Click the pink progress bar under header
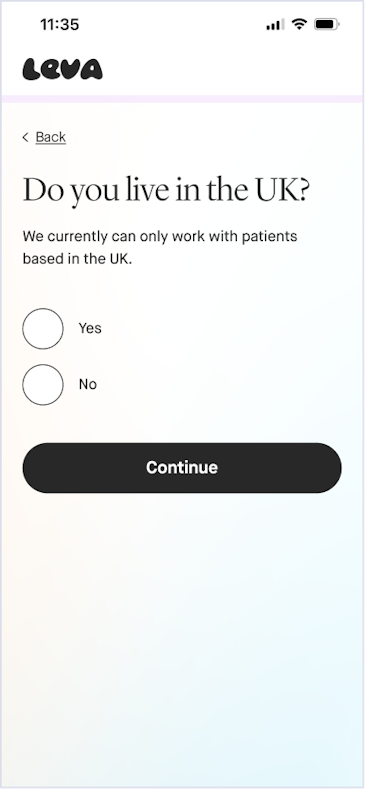Image resolution: width=365 pixels, height=789 pixels. (182, 99)
